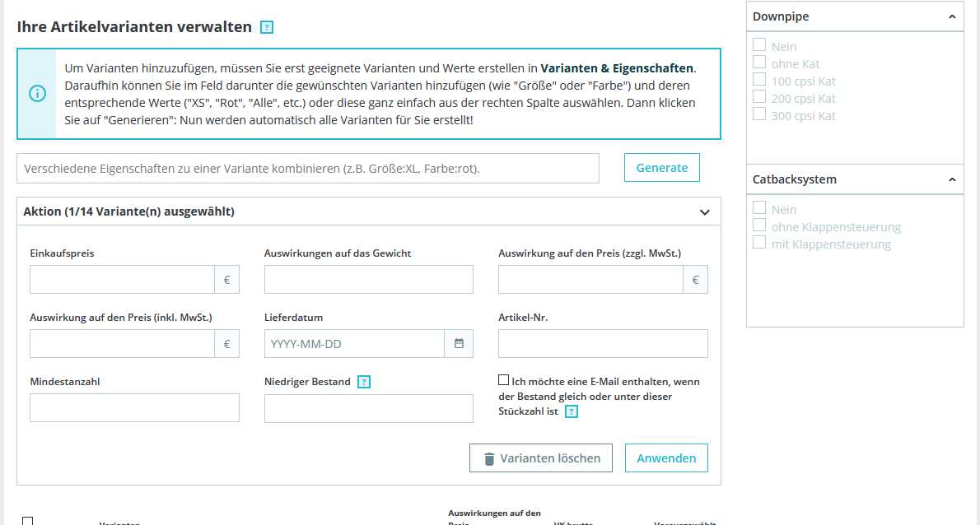980x525 pixels.
Task: Collapse the Aktion bulk panel chevron
Action: (x=704, y=212)
